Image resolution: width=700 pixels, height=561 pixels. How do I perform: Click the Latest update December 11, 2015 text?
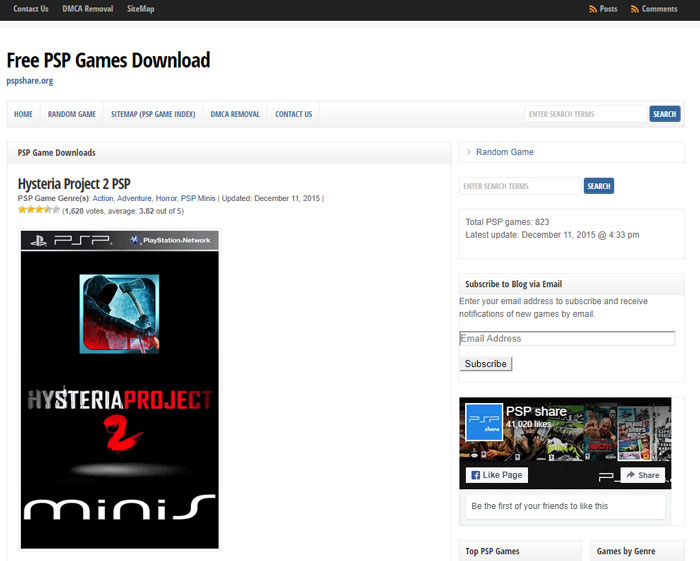[x=552, y=235]
